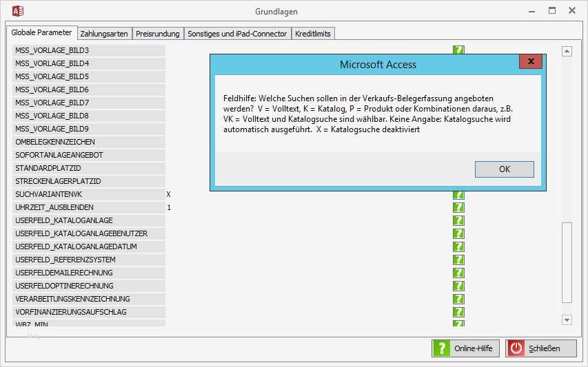Click the USERFELDEMAILERECHNUNG parameter name

pyautogui.click(x=89, y=273)
